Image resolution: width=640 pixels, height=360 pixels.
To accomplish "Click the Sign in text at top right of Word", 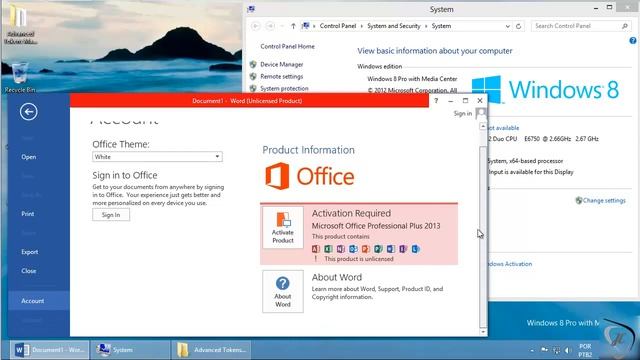I will pyautogui.click(x=463, y=113).
